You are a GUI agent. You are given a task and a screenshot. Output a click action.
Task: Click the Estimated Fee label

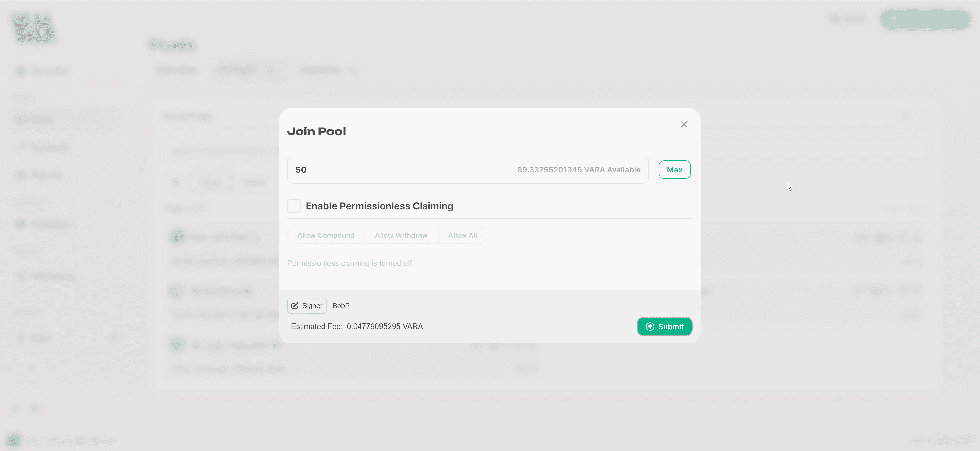(316, 327)
